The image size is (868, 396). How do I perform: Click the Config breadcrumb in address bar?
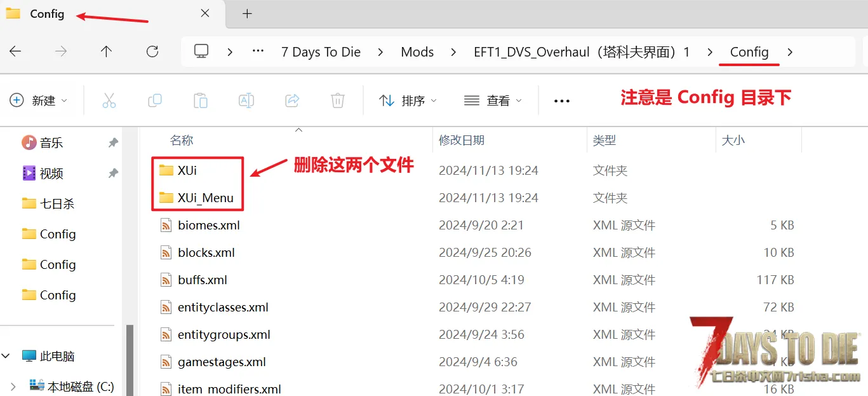point(749,52)
